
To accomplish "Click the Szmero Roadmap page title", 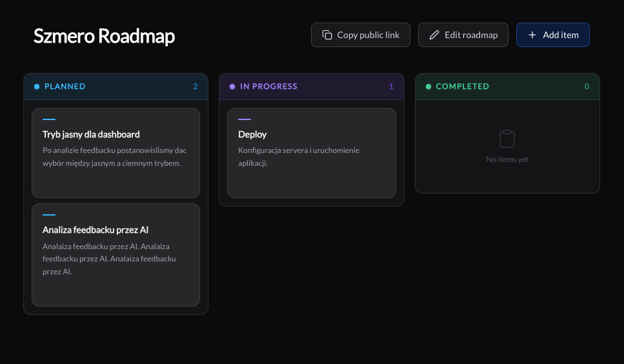I will coord(104,36).
